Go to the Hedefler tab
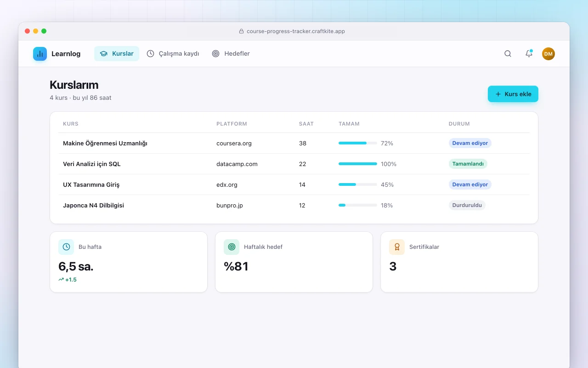 231,54
